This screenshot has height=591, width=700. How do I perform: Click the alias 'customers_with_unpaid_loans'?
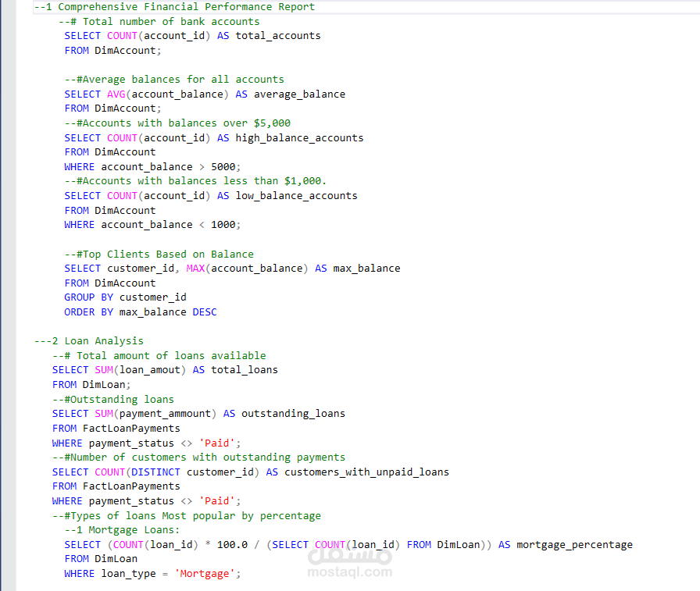click(366, 472)
